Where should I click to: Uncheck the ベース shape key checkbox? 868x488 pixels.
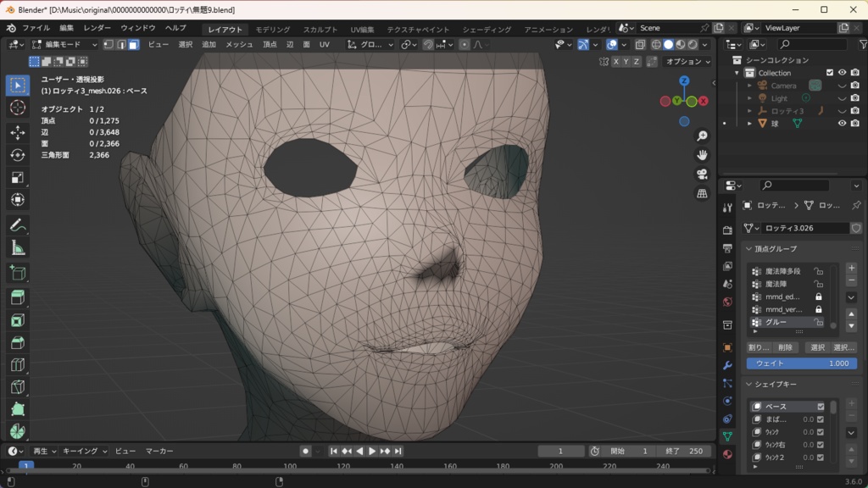coord(821,407)
